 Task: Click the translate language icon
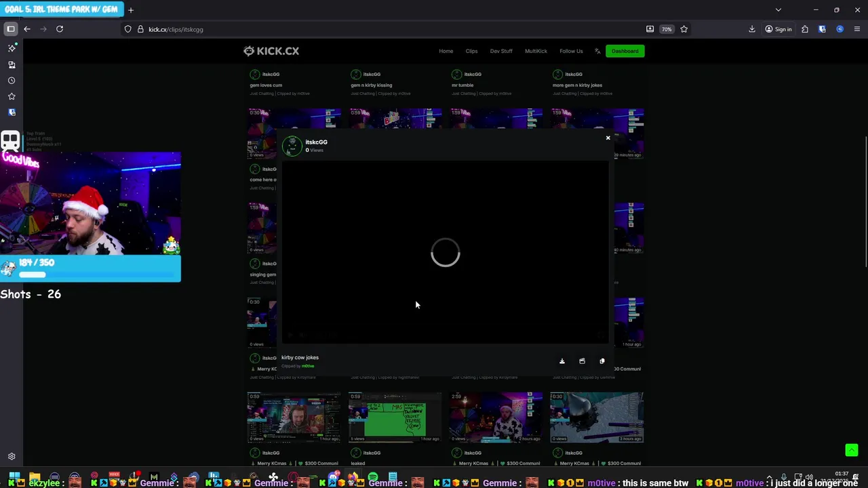(597, 51)
